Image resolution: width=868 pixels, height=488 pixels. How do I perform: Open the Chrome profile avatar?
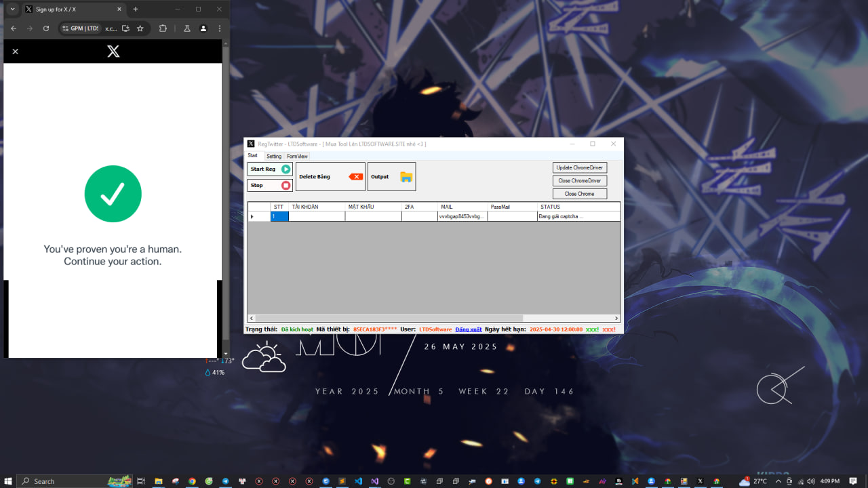(x=203, y=28)
